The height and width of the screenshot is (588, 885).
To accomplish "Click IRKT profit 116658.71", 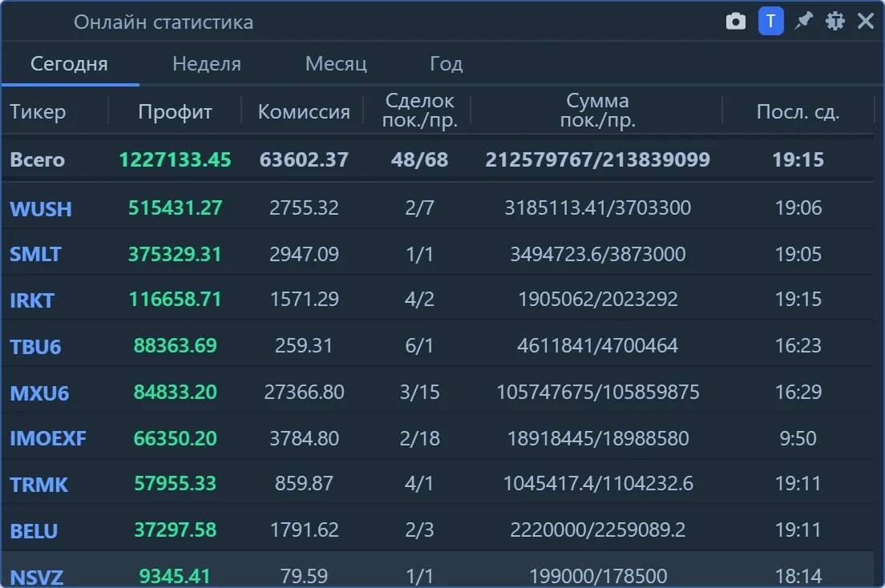I will click(175, 299).
